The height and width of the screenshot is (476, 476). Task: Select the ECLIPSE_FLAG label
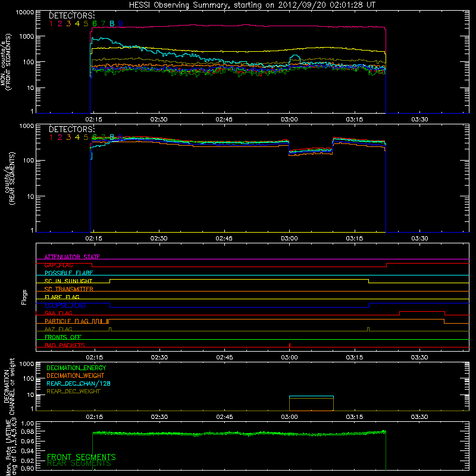(x=65, y=305)
